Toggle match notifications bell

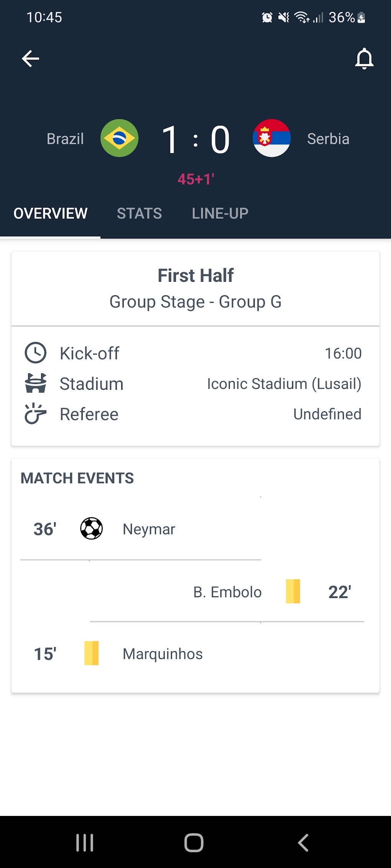coord(364,59)
